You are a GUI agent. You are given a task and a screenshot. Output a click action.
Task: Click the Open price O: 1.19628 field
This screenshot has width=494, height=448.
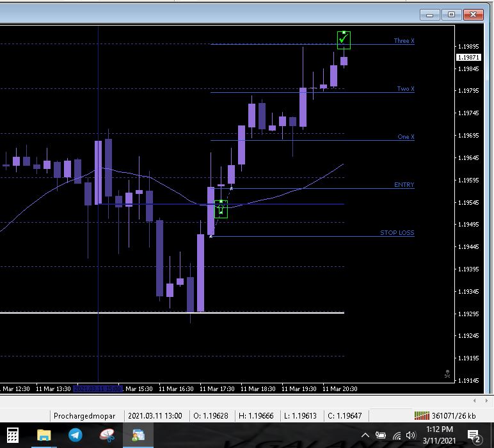211,416
